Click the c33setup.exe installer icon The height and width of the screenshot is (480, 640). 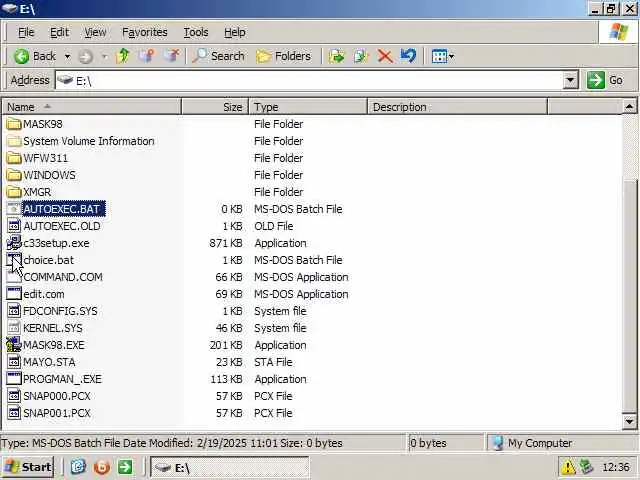[14, 243]
